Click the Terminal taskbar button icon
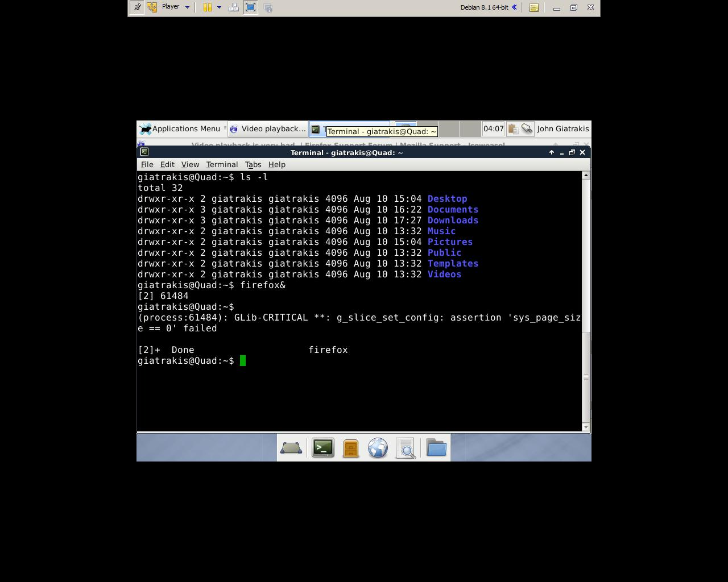Image resolution: width=728 pixels, height=582 pixels. 315,130
